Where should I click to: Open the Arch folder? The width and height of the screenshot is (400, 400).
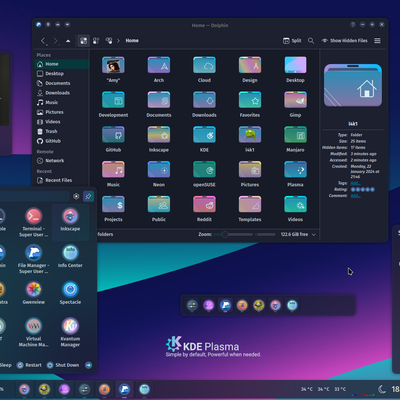point(159,69)
